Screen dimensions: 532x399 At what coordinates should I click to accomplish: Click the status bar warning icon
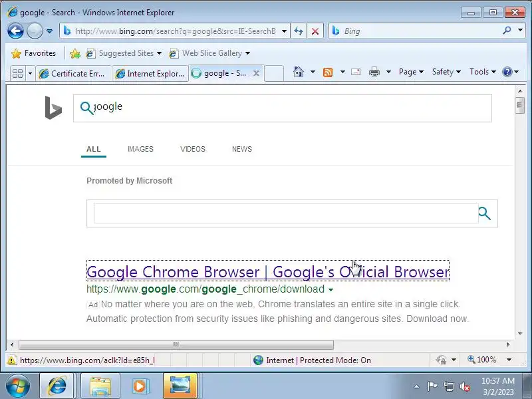(12, 360)
